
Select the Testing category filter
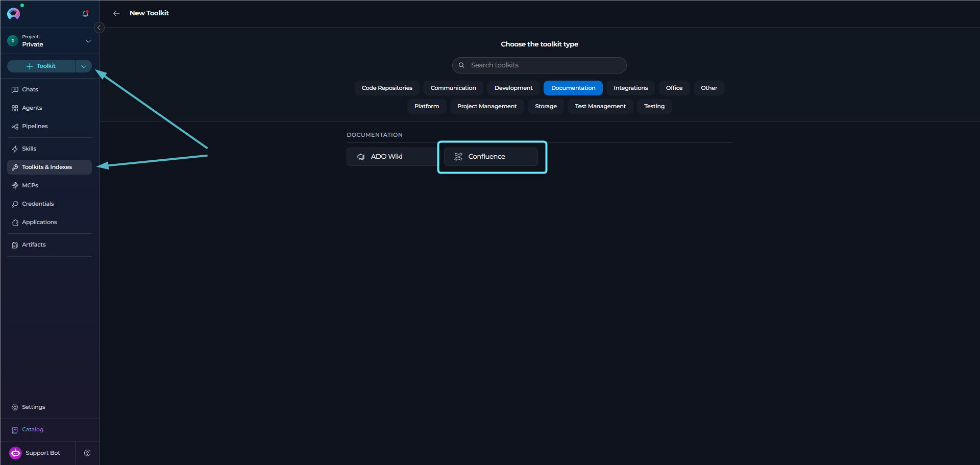coord(654,106)
